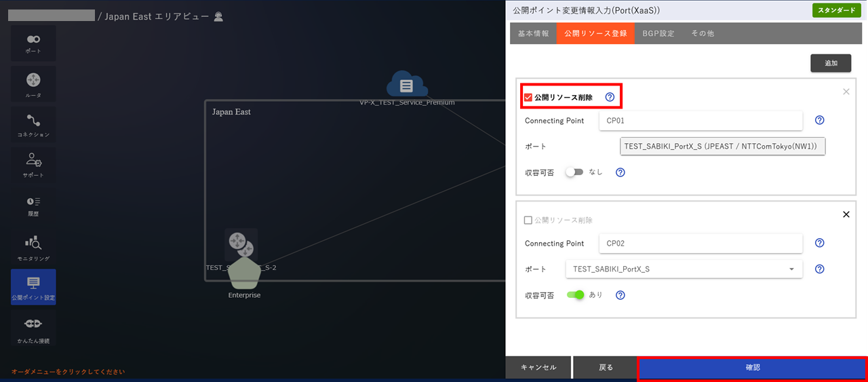Viewport: 868px width, 382px height.
Task: Open help icon for CP01 Connecting Point
Action: pos(819,120)
